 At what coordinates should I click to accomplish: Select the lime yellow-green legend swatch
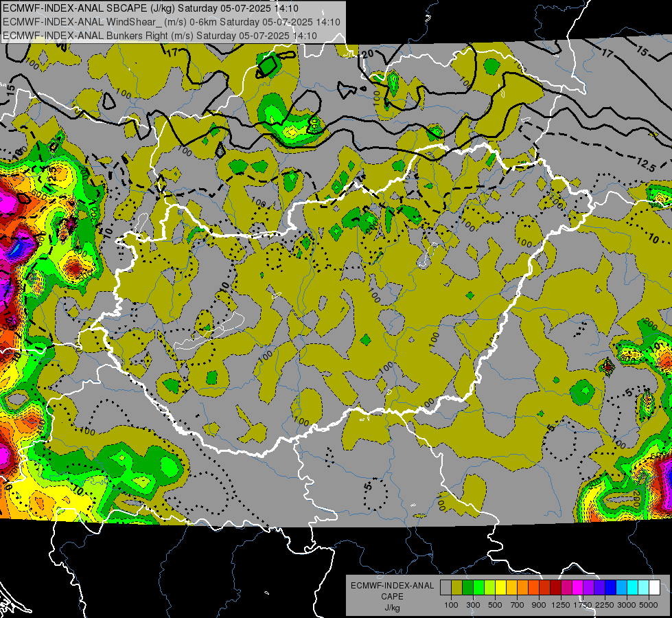pyautogui.click(x=489, y=588)
